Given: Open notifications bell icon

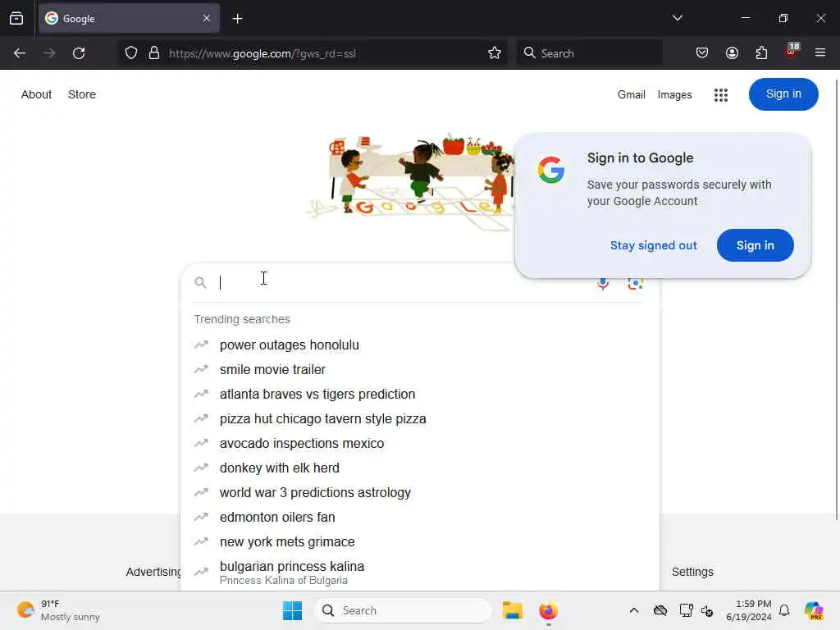Looking at the screenshot, I should (x=784, y=610).
